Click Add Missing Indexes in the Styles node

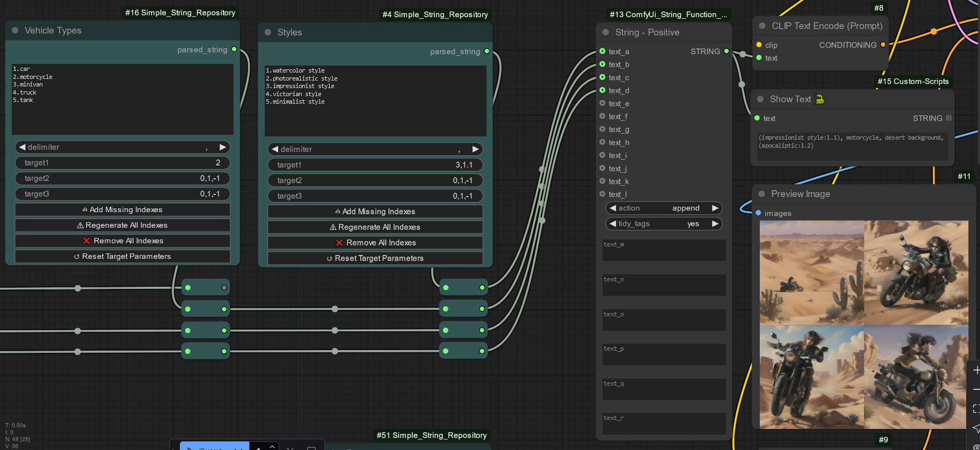tap(375, 212)
